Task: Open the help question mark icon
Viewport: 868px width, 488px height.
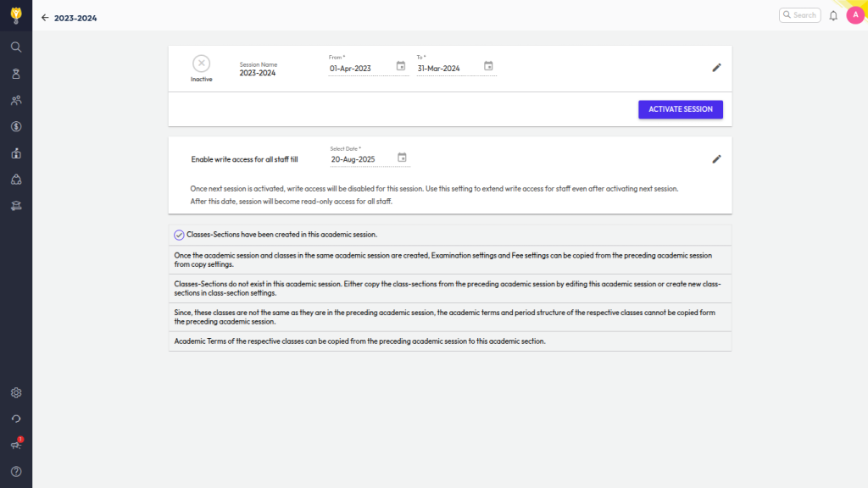Action: pos(16,471)
